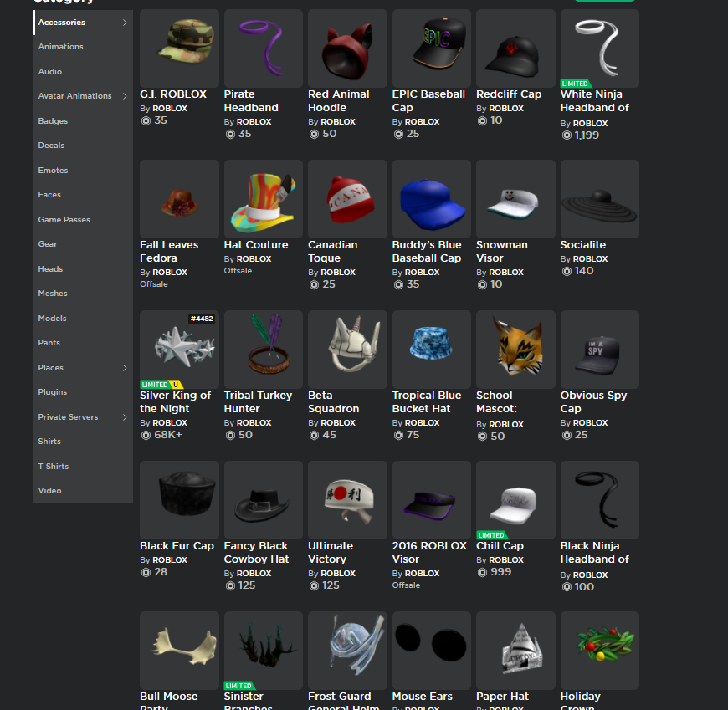728x710 pixels.
Task: Click the 68K+ price on Silver King
Action: 168,435
